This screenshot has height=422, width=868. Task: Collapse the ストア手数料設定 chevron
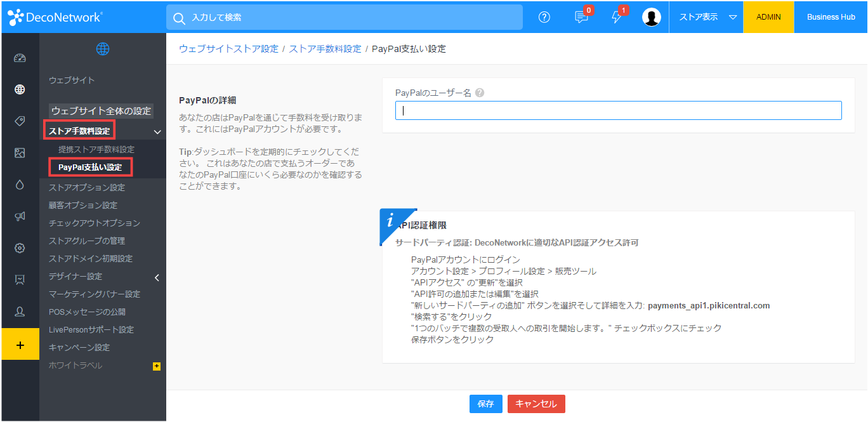click(157, 132)
